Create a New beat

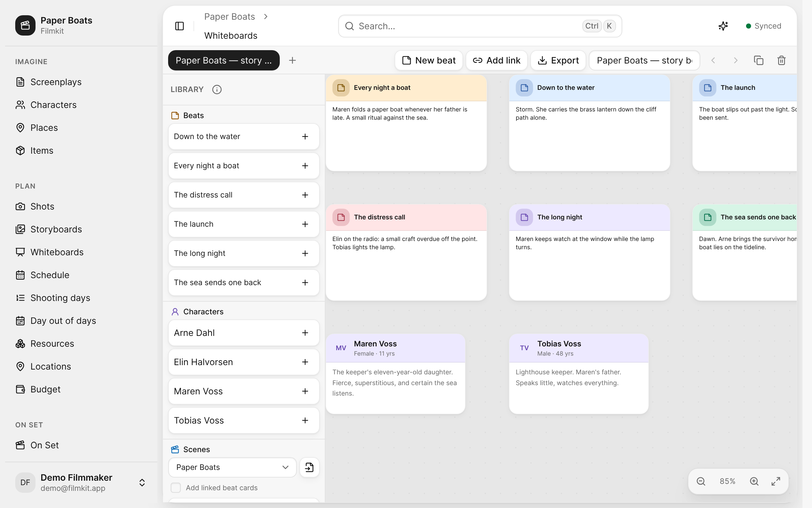[x=429, y=60]
